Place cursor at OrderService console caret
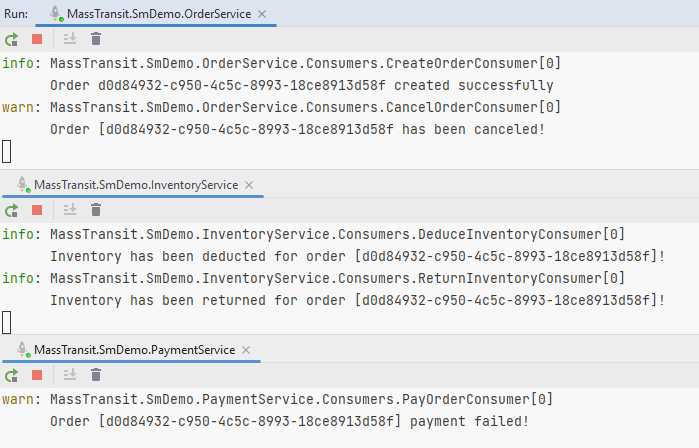Viewport: 699px width, 448px height. pos(7,152)
